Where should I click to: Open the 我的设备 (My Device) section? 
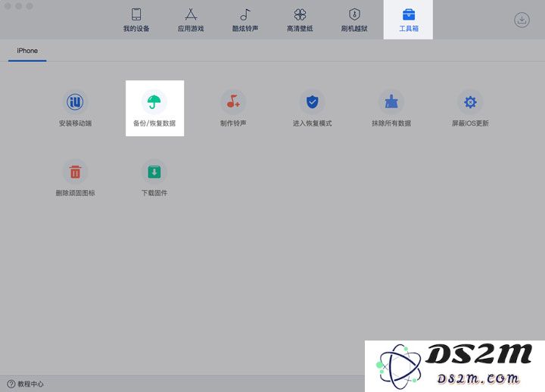coord(136,20)
